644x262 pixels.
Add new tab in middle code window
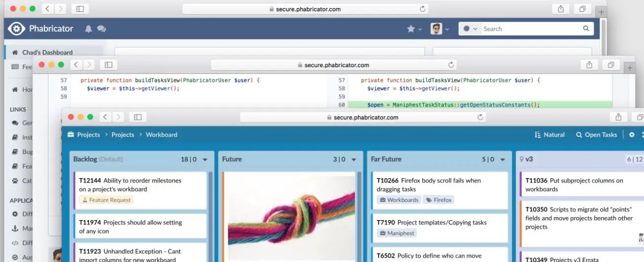point(629,68)
